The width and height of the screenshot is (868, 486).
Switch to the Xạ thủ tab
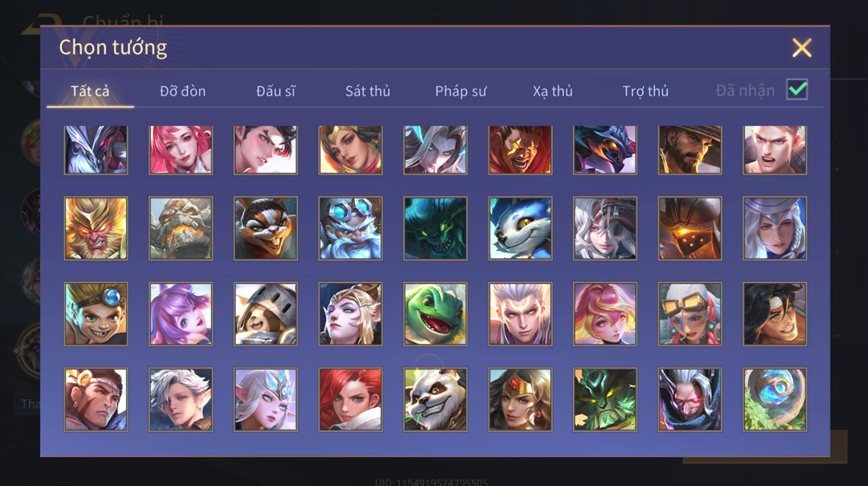(x=553, y=91)
